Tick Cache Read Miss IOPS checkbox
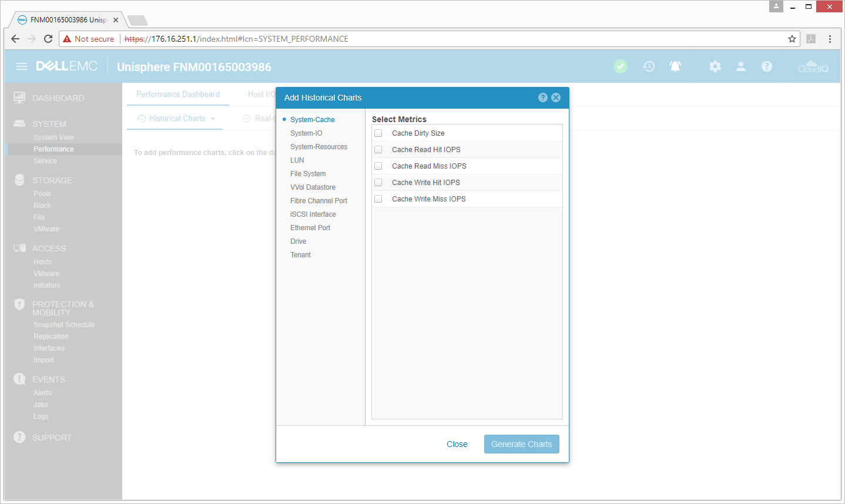 coord(378,166)
